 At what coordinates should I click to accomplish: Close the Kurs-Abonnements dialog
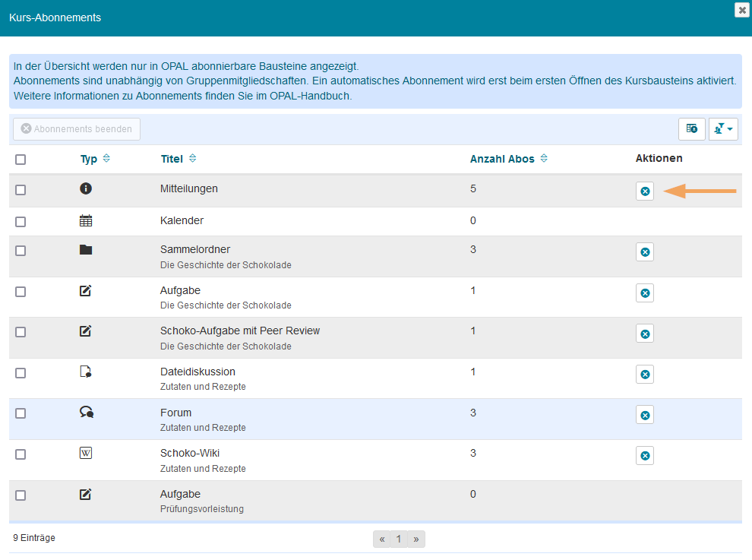[741, 10]
